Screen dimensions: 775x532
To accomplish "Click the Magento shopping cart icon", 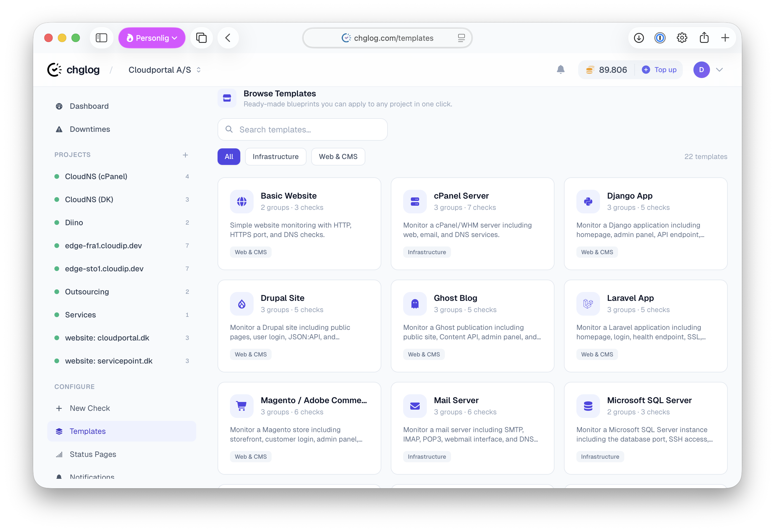I will 241,406.
